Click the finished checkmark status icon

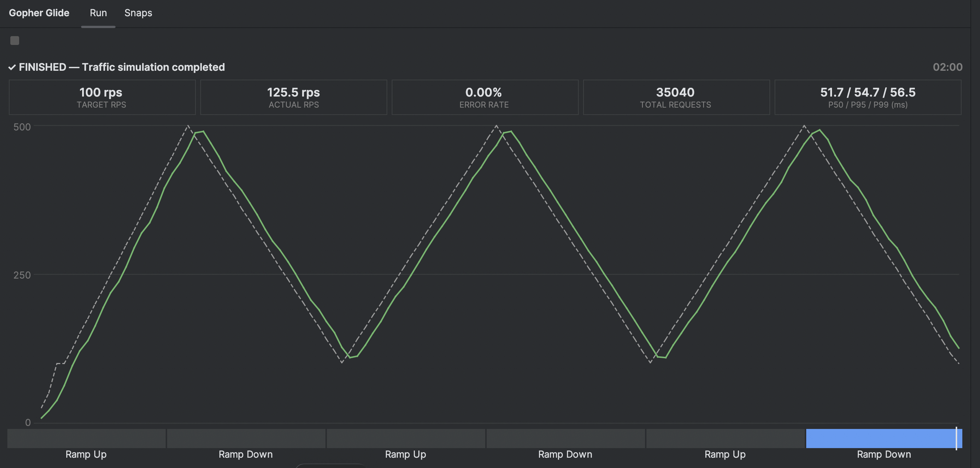12,67
